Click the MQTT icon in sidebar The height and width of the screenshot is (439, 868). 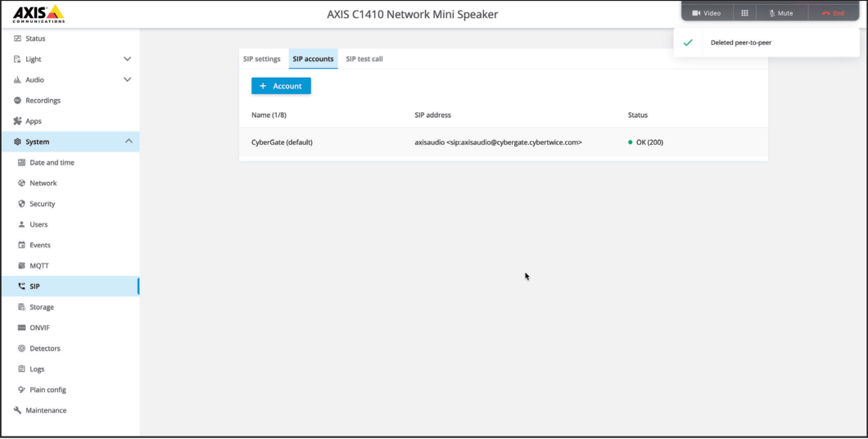tap(22, 266)
